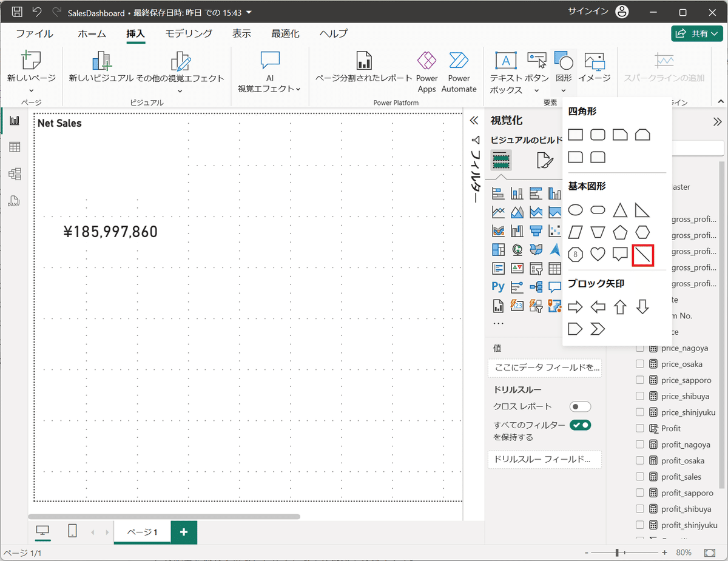
Task: Switch to mobile layout view
Action: (x=72, y=531)
